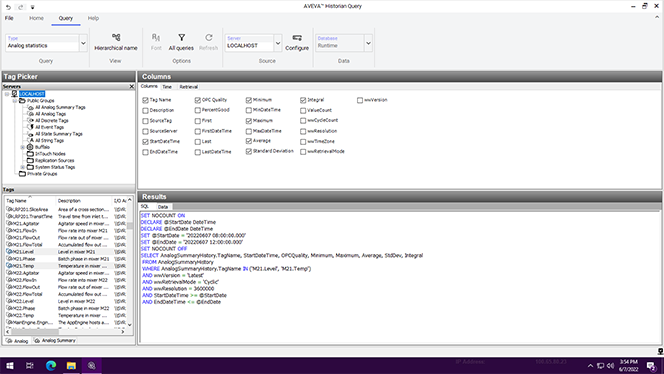Expand the System Status Tags node

(x=22, y=167)
